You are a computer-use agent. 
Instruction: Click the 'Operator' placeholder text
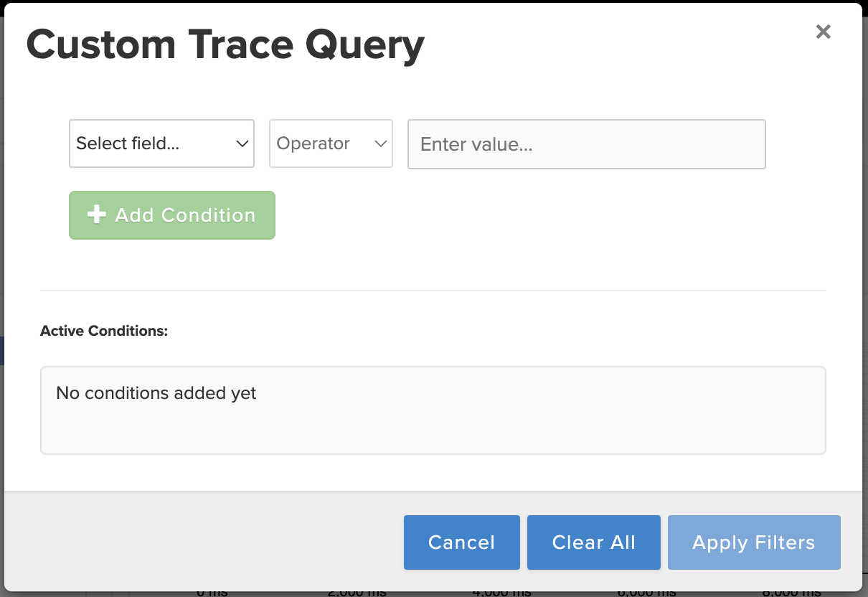(x=313, y=144)
